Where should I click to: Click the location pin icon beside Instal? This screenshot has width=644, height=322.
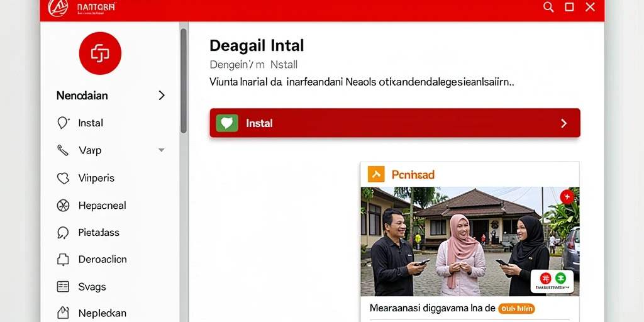(62, 123)
